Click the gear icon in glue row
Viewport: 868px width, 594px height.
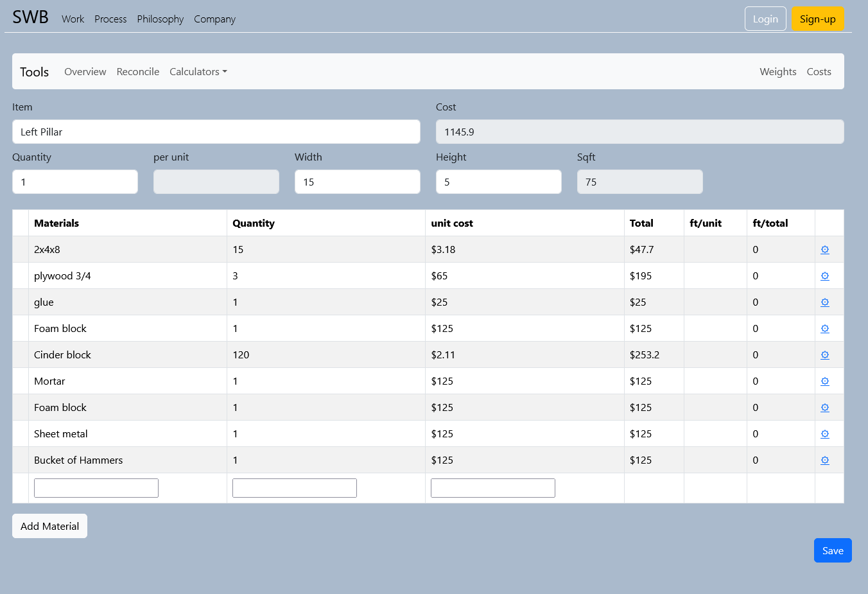[x=825, y=302]
